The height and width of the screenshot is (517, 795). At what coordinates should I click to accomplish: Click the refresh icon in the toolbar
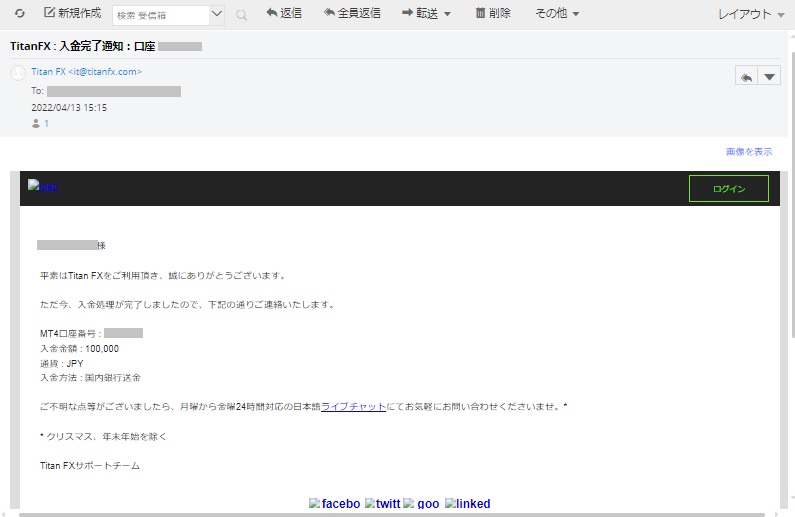[20, 13]
